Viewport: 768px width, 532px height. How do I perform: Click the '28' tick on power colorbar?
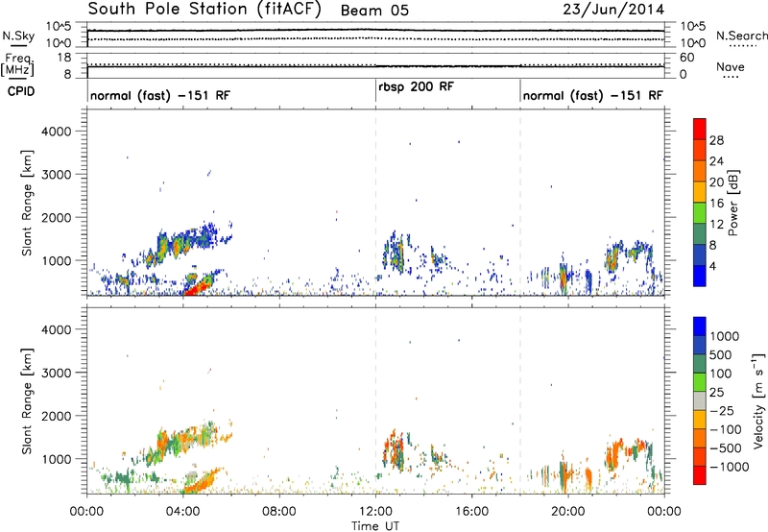[716, 140]
